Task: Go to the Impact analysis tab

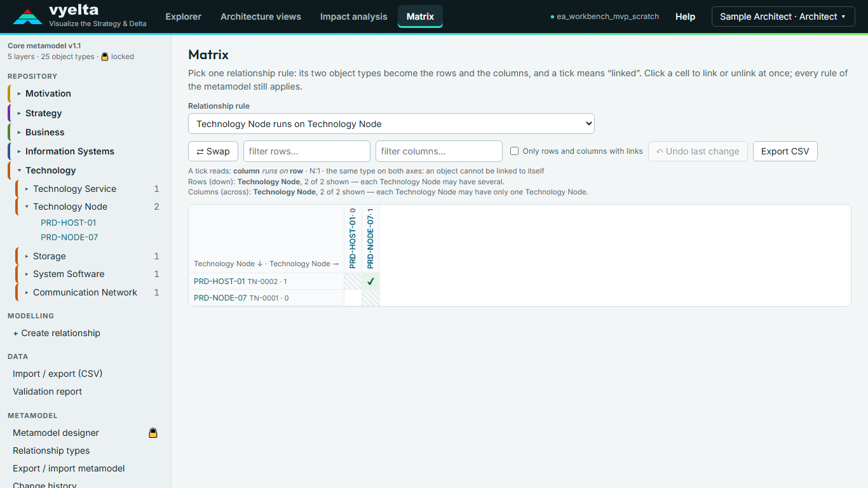Action: tap(354, 17)
